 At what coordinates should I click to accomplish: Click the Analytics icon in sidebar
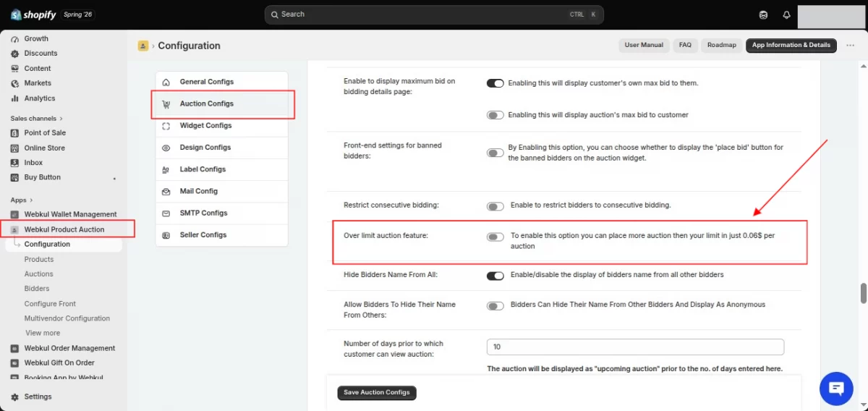point(15,98)
